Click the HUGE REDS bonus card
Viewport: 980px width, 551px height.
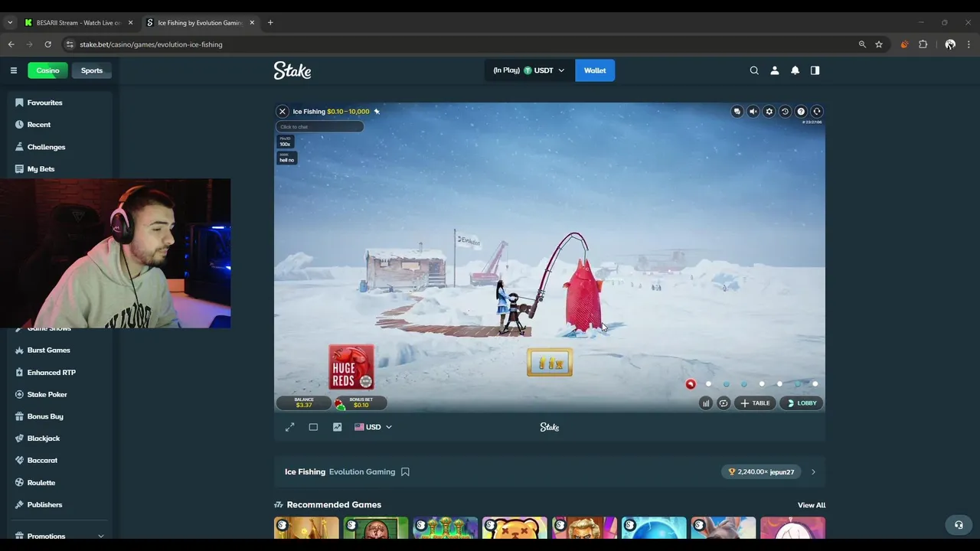351,367
